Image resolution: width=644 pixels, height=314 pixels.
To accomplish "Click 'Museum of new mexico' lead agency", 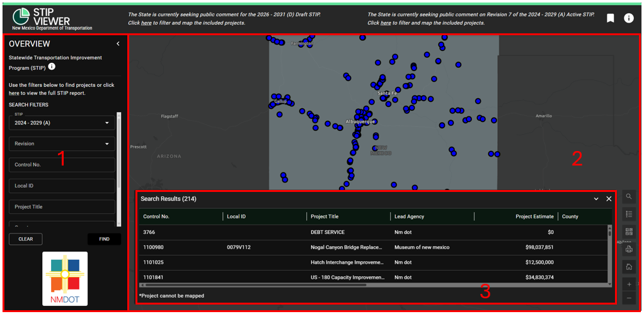I will (x=422, y=247).
